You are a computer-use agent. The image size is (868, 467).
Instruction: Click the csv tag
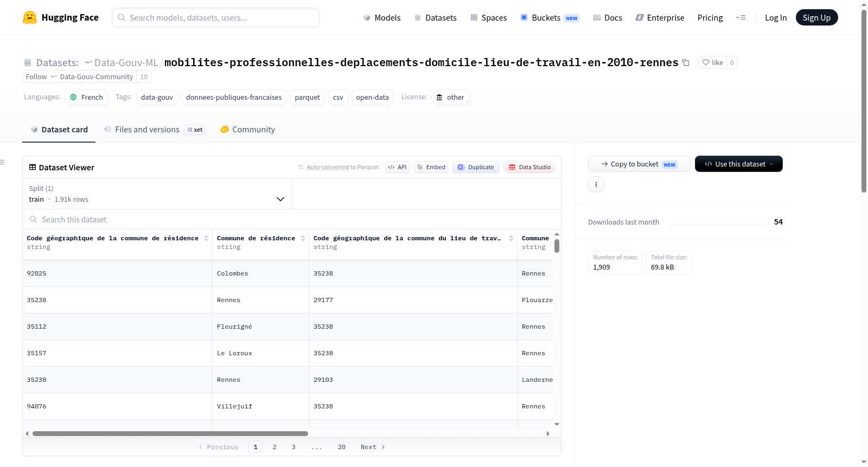pos(338,97)
